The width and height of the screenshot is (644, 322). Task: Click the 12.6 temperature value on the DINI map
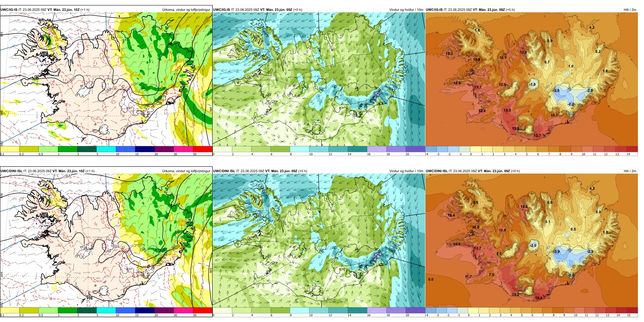pyautogui.click(x=524, y=206)
